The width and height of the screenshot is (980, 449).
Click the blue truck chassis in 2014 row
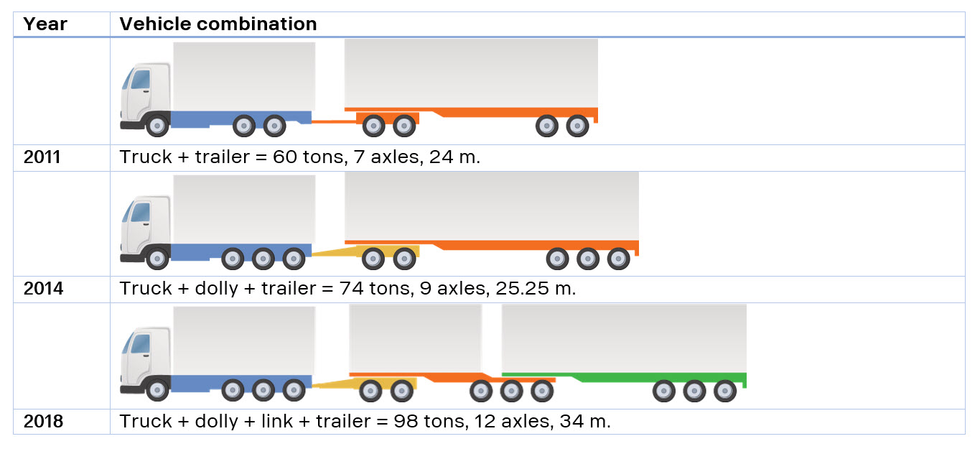[241, 251]
